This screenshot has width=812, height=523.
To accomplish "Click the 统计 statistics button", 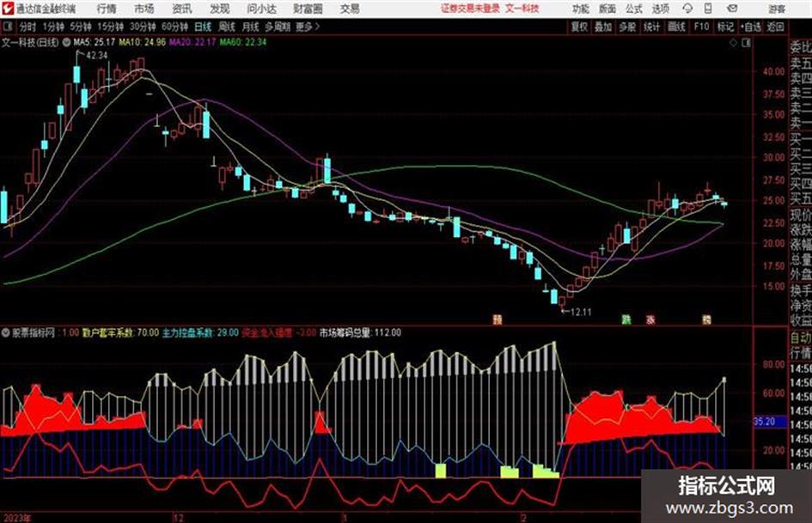I will pos(652,27).
